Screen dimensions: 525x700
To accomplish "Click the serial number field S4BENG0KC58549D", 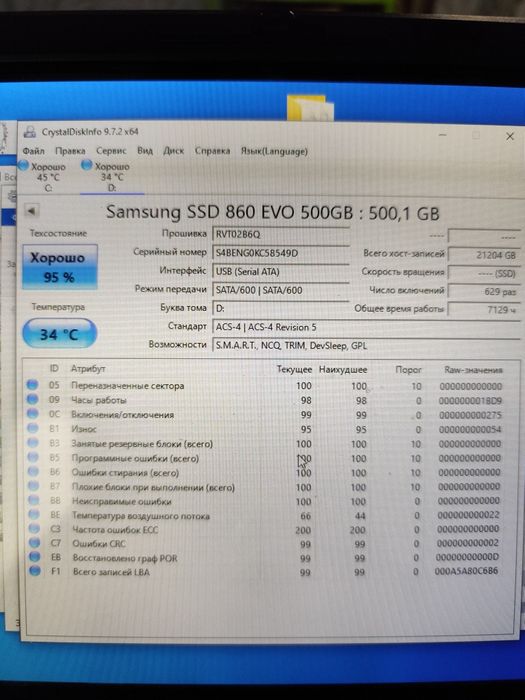I will [x=280, y=253].
